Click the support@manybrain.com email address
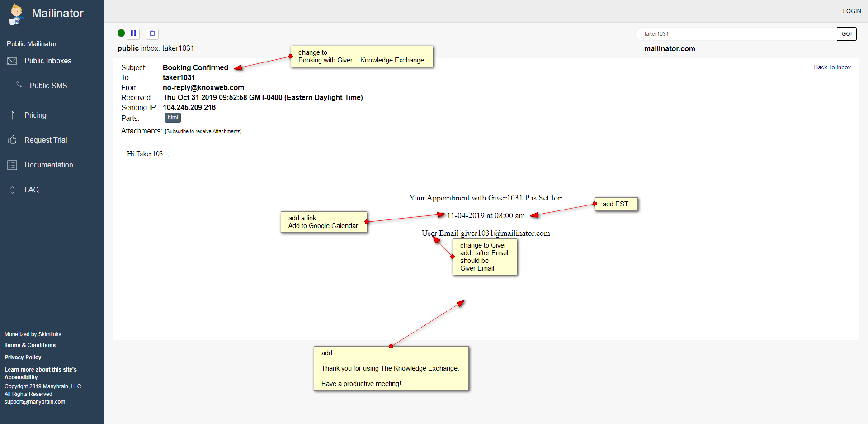This screenshot has height=424, width=868. coord(35,402)
